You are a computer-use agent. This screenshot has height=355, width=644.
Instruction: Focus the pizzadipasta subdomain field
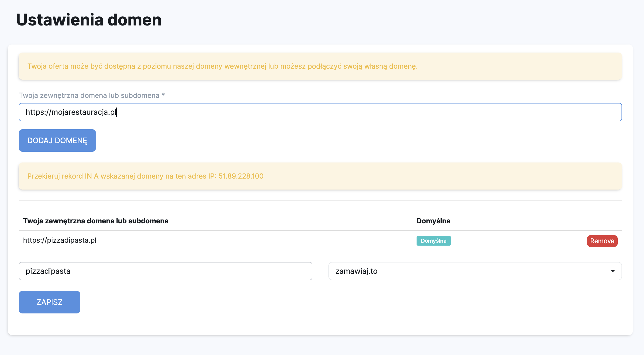[165, 271]
